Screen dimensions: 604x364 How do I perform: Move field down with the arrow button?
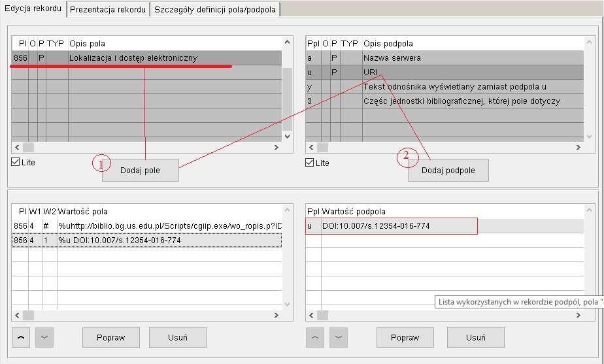click(44, 337)
